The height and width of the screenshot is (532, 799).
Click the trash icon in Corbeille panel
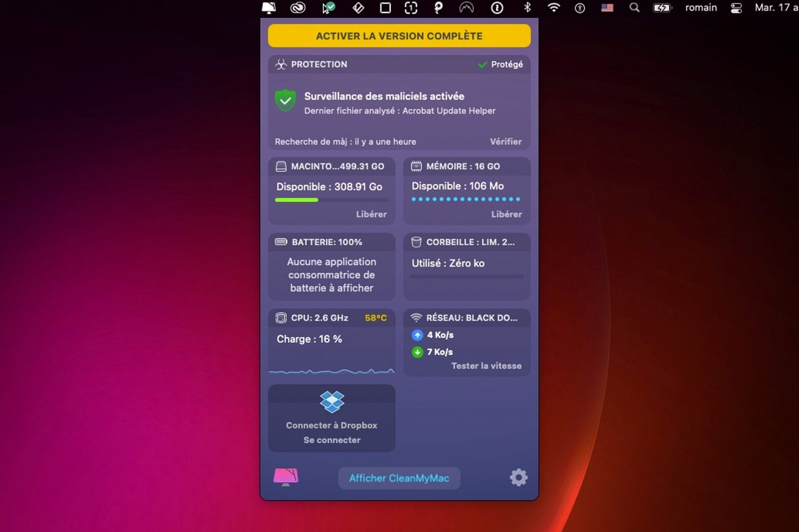point(415,241)
